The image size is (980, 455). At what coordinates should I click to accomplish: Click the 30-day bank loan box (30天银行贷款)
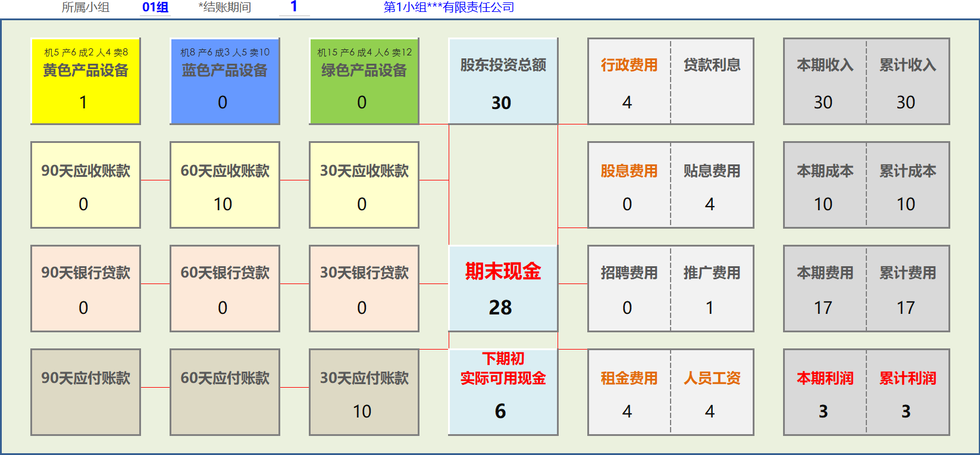[x=364, y=288]
